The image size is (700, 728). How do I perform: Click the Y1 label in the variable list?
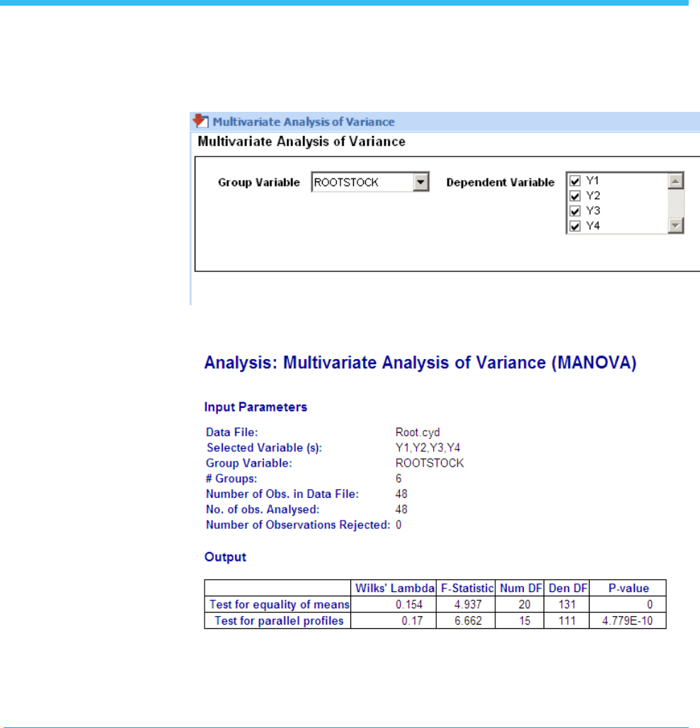tap(592, 181)
